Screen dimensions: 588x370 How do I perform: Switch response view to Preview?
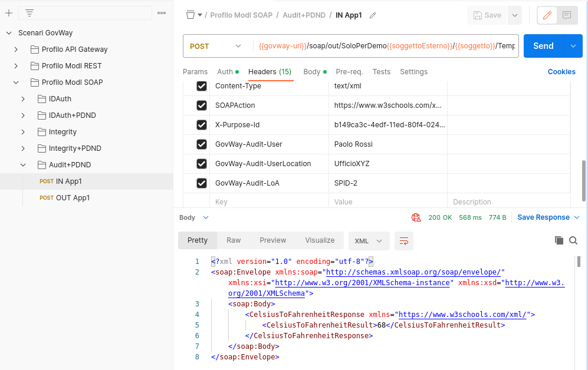coord(273,240)
